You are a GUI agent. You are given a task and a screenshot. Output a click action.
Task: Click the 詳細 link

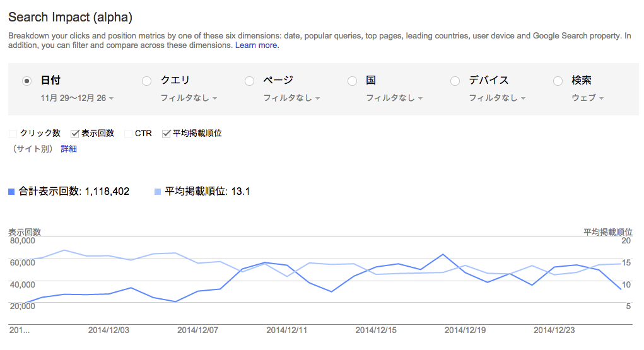tap(69, 149)
